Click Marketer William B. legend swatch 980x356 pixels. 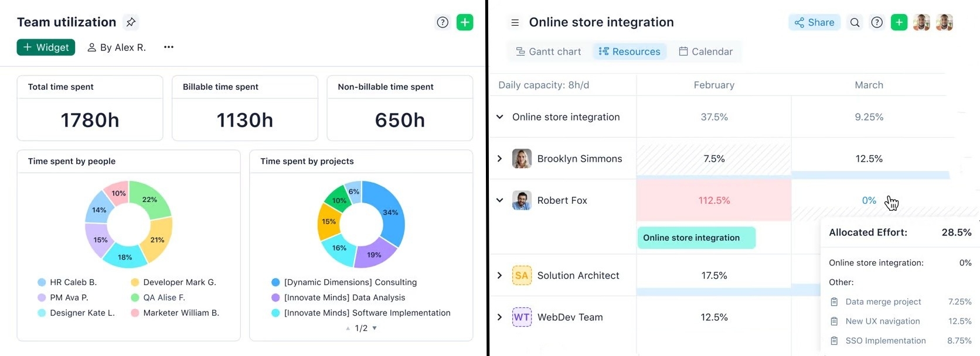pos(135,313)
